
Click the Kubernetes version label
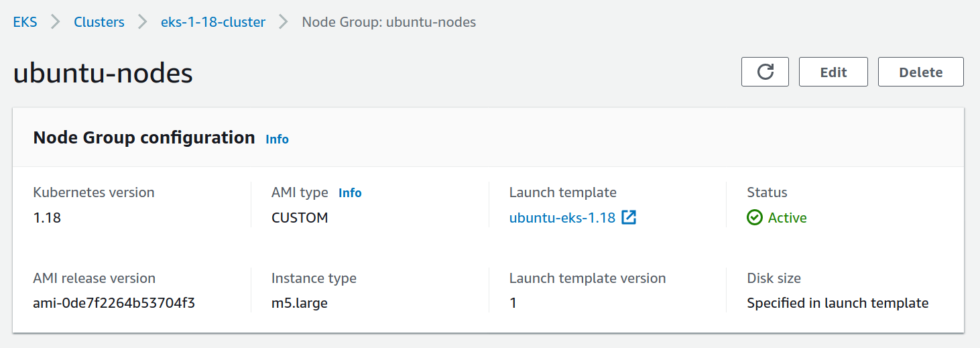click(x=94, y=192)
